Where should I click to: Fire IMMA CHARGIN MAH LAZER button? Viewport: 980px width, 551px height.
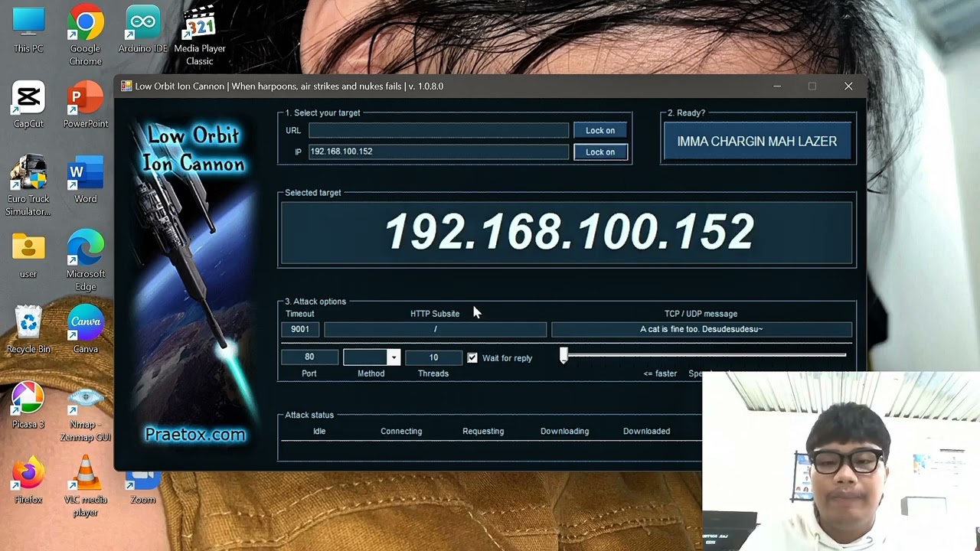[757, 141]
